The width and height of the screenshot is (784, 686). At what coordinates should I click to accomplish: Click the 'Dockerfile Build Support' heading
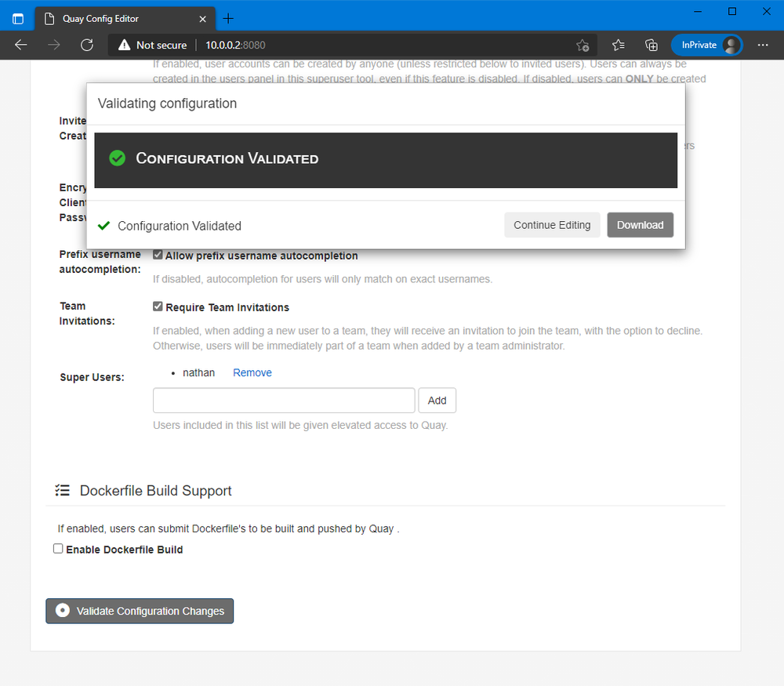155,491
